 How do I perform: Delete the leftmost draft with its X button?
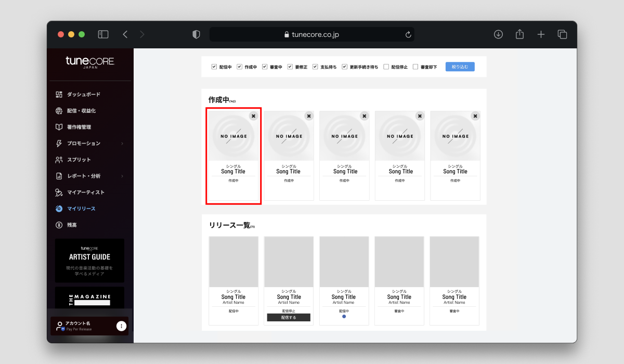253,116
